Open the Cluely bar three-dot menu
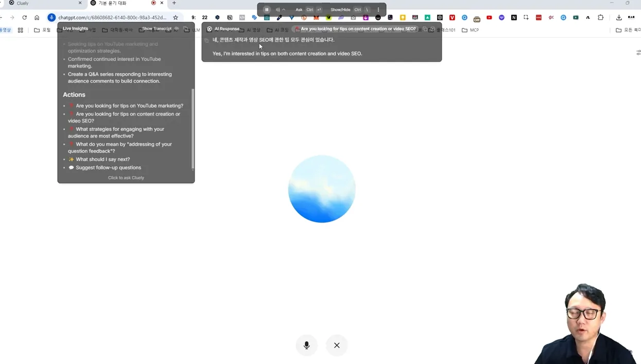The height and width of the screenshot is (364, 641). [378, 10]
